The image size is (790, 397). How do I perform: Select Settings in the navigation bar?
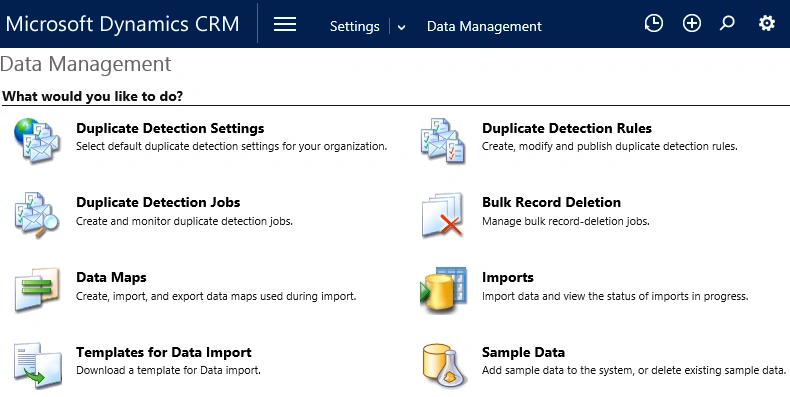[x=354, y=26]
